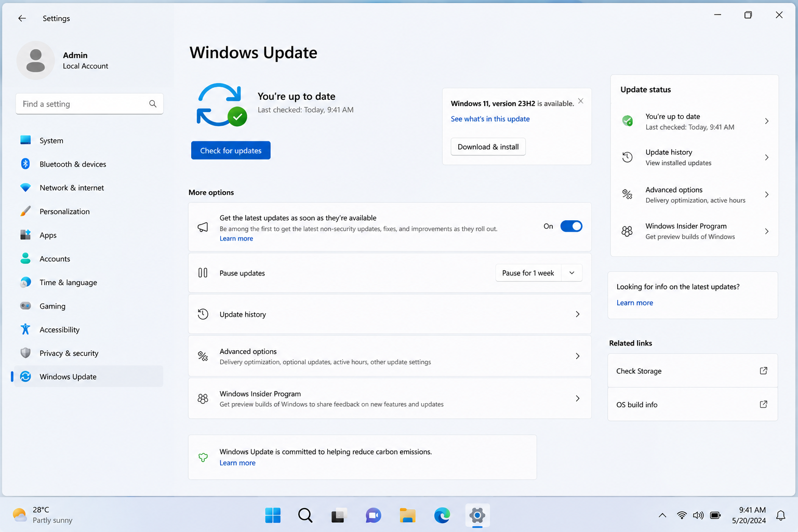798x532 pixels.
Task: Click the Wi-Fi icon in system tray
Action: [x=682, y=515]
